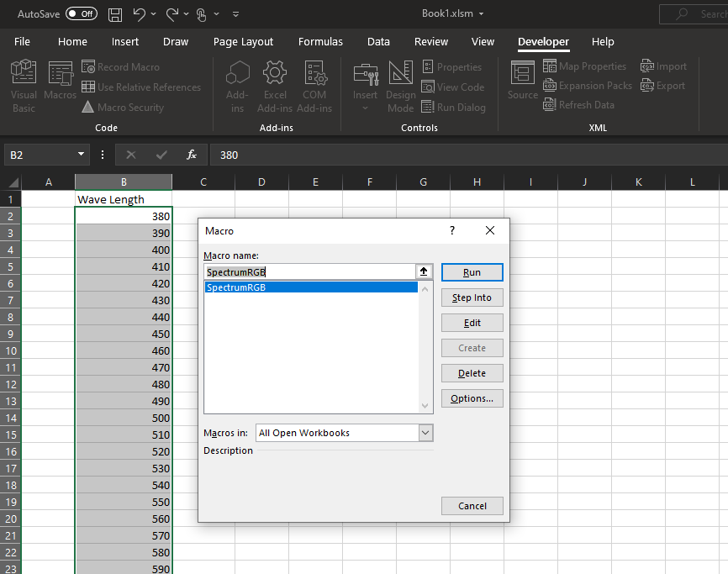The image size is (728, 574).
Task: Turn on the AutoSave toggle
Action: click(80, 13)
